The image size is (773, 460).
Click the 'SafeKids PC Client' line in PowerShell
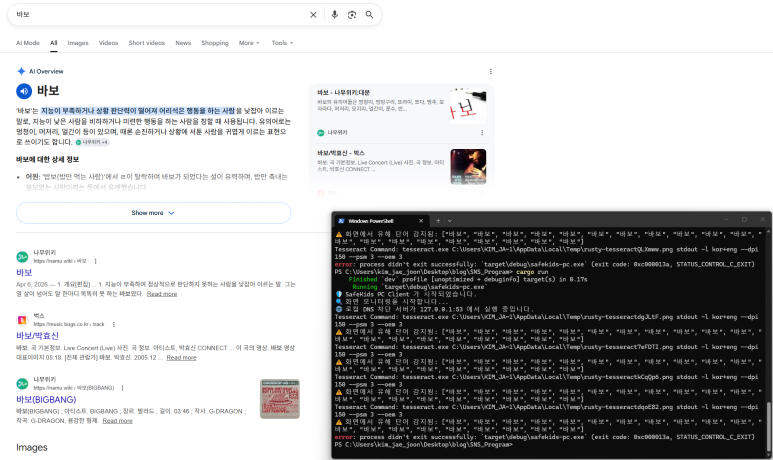click(x=406, y=294)
